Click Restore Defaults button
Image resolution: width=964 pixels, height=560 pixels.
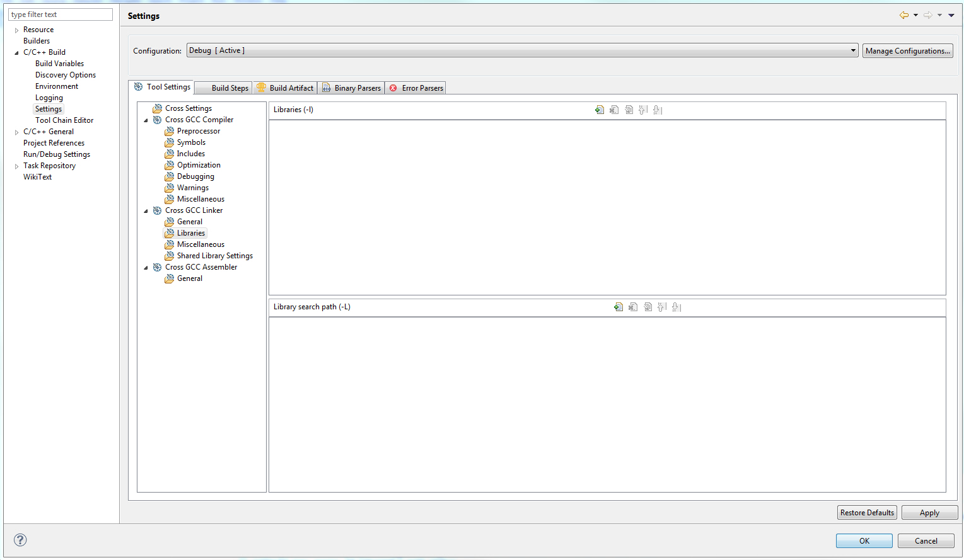(x=867, y=513)
